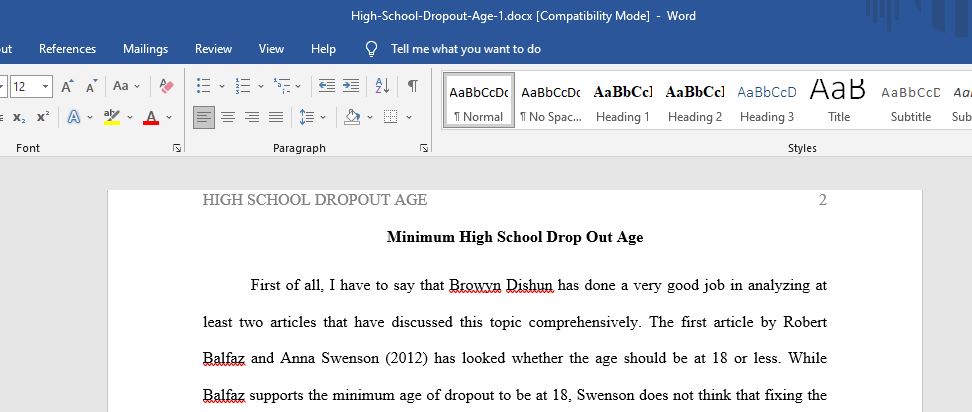Click the Decrease Font Size icon
Screen dimensions: 972x412
[x=91, y=86]
